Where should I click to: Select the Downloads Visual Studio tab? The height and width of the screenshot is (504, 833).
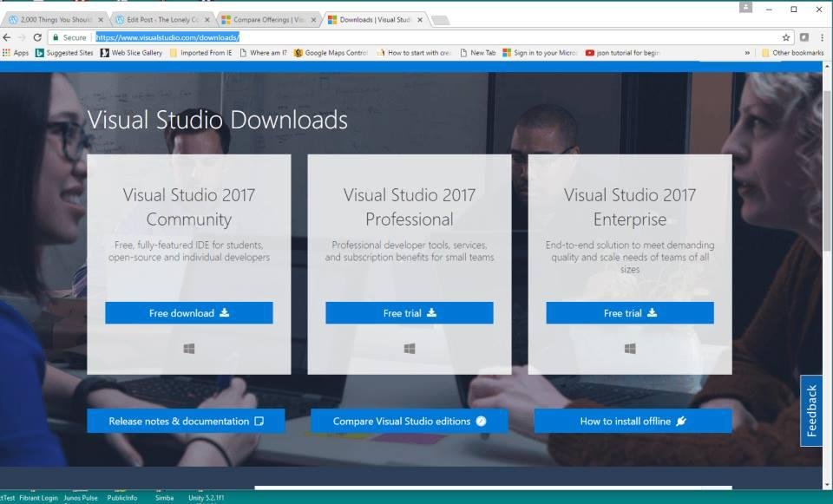tap(375, 20)
